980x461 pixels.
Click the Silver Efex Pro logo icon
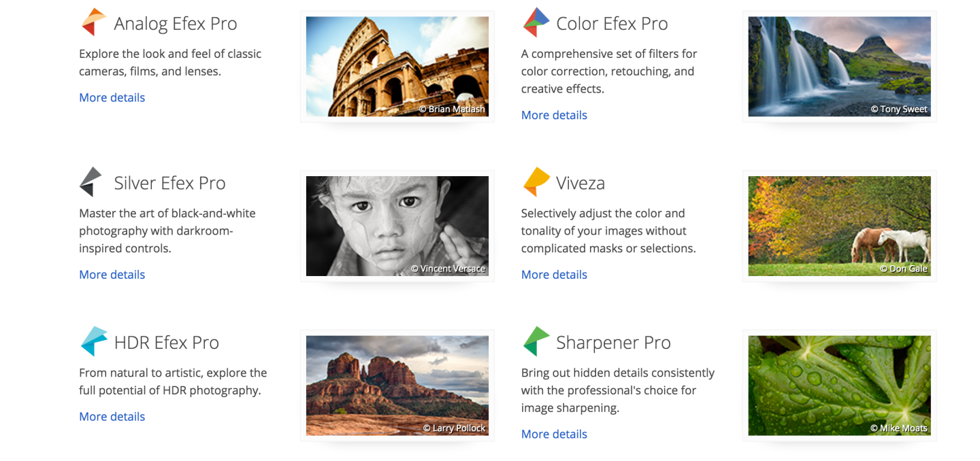point(91,182)
